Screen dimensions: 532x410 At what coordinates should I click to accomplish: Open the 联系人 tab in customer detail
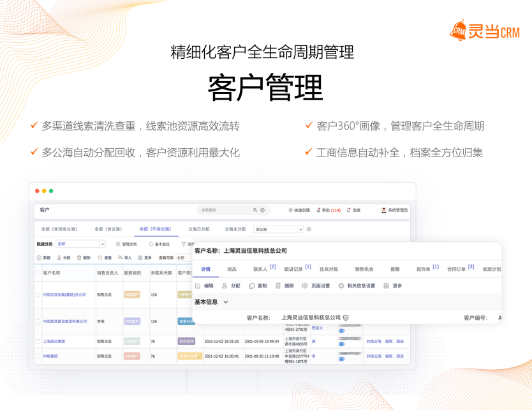(x=260, y=269)
